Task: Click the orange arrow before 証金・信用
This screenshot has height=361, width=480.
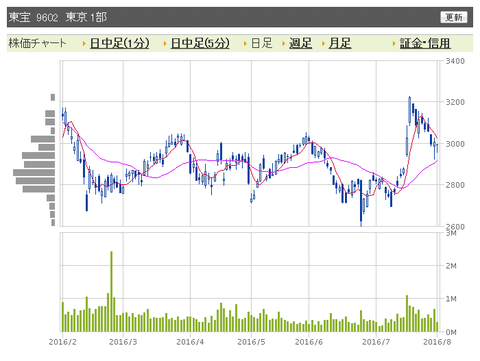Action: click(394, 44)
